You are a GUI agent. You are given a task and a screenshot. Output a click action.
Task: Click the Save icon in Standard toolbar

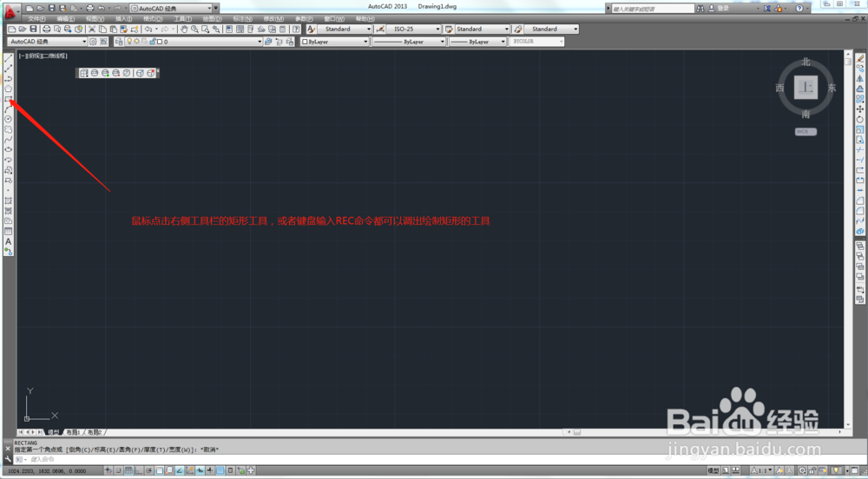(33, 29)
